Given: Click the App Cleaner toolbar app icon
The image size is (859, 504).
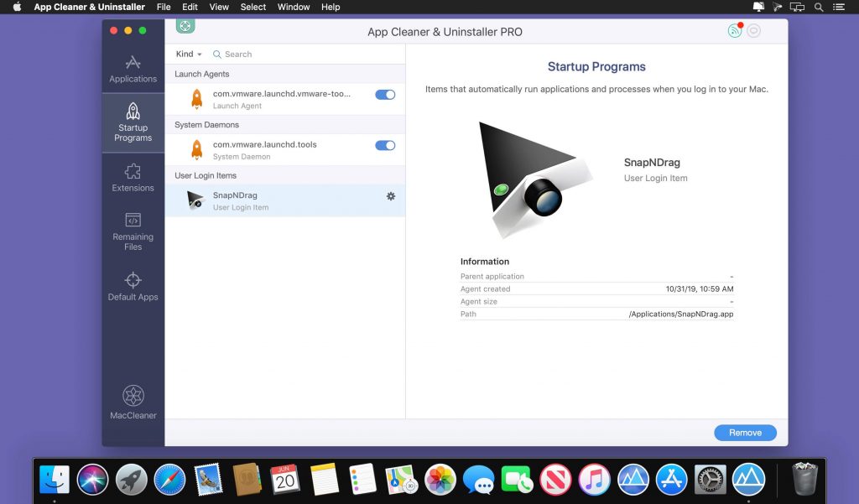Looking at the screenshot, I should (185, 26).
